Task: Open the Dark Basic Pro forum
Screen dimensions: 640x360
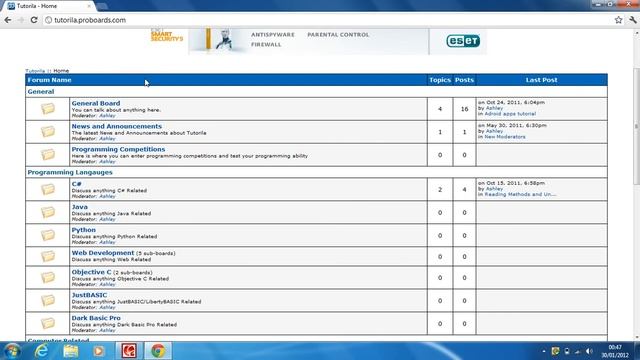Action: [x=96, y=318]
